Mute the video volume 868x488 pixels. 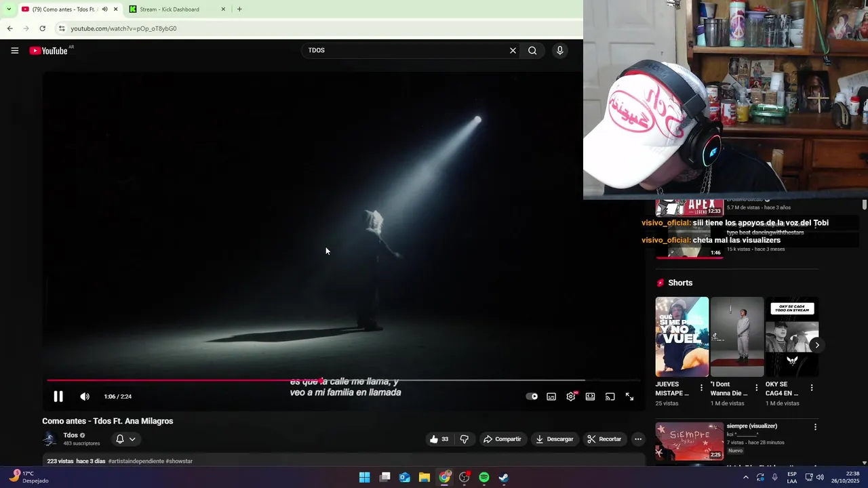[x=85, y=396]
